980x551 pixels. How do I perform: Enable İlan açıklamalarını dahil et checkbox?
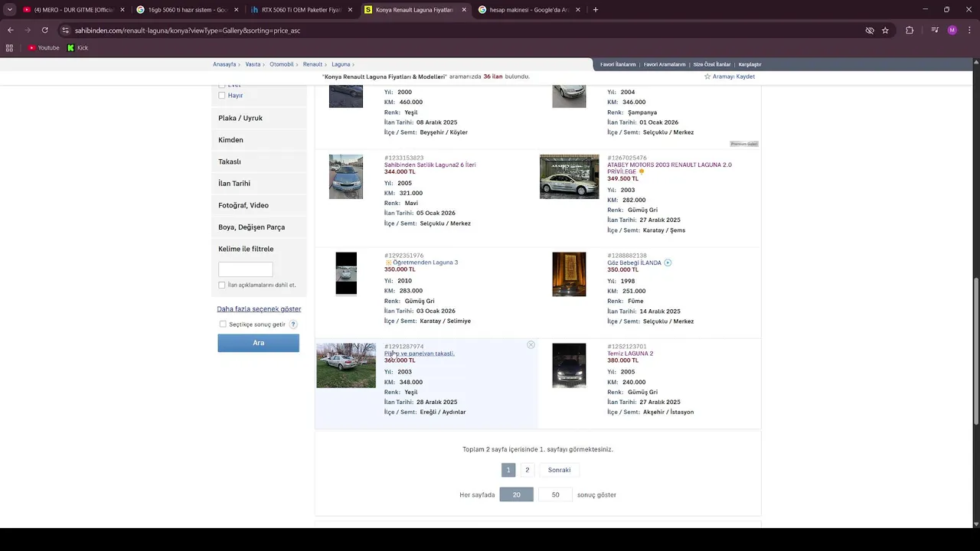(222, 285)
